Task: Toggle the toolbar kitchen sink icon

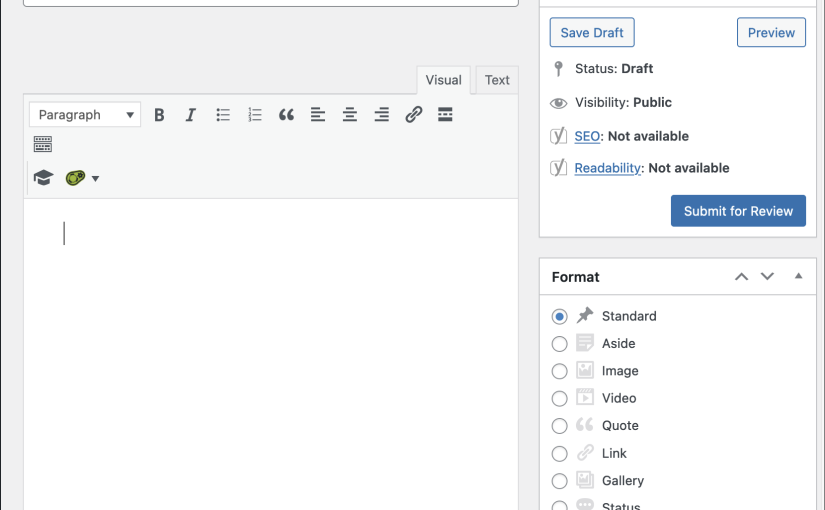Action: 43,144
